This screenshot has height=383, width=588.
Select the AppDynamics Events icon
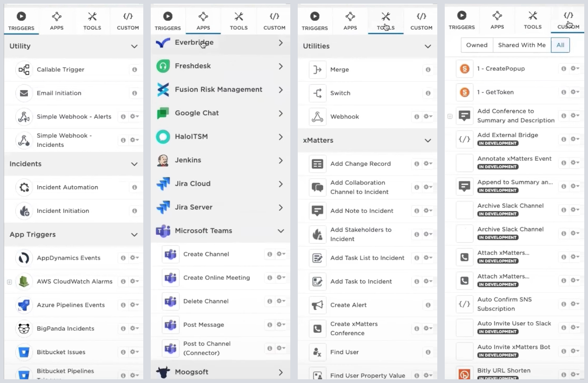click(x=24, y=258)
